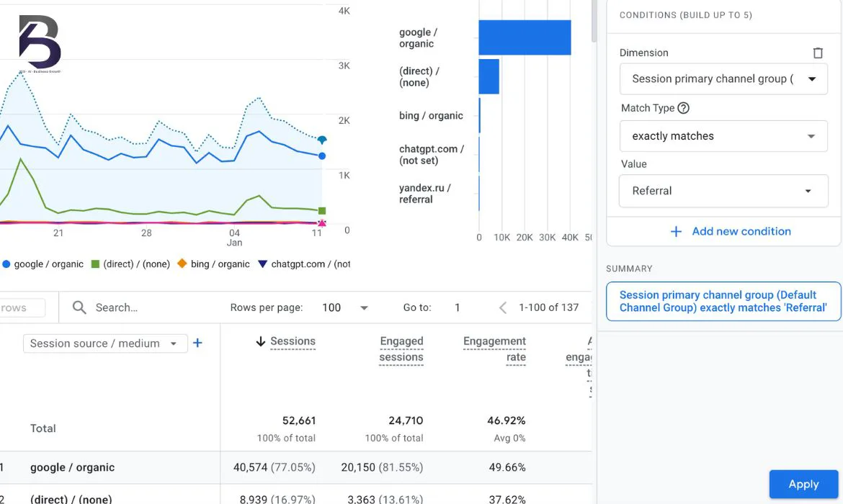The height and width of the screenshot is (504, 843).
Task: Open the Match Type help tooltip
Action: 683,108
